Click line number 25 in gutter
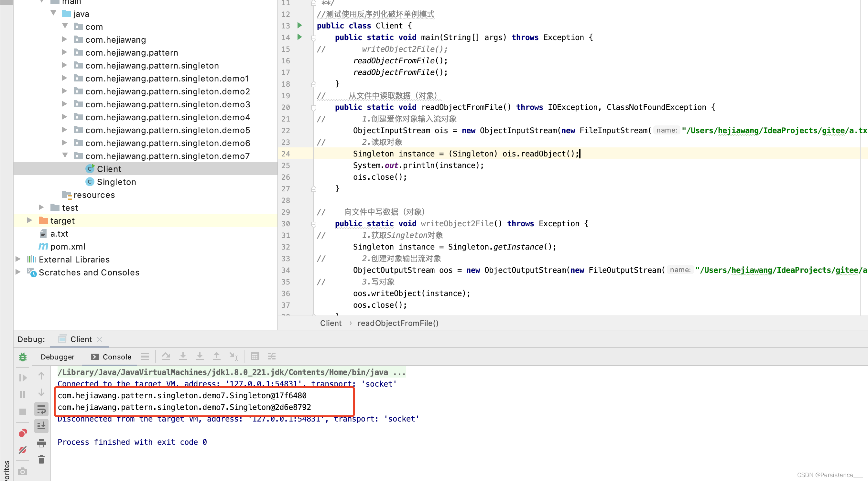 click(x=286, y=166)
